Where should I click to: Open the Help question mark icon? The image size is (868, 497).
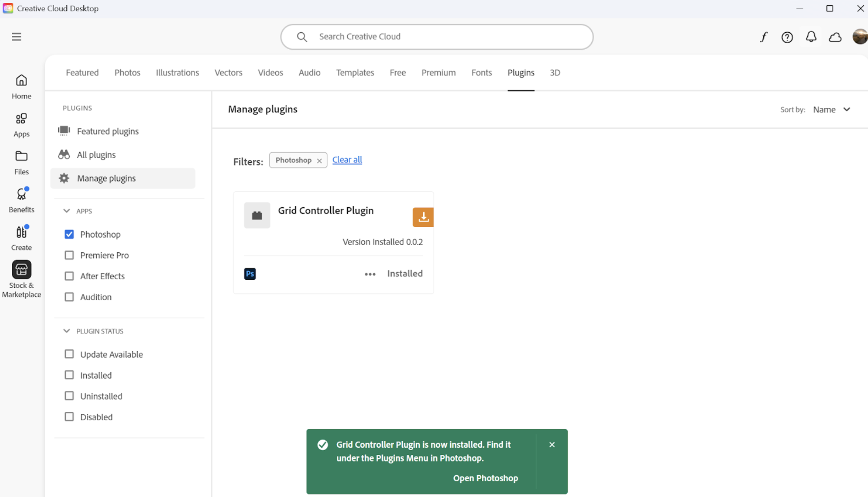[787, 37]
